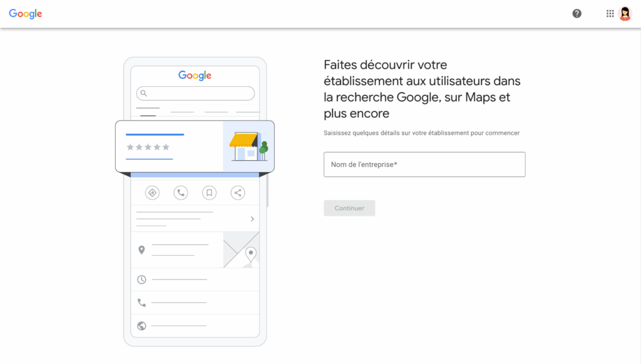Click the share icon in the business preview
Viewport: 641px width, 364px height.
237,193
